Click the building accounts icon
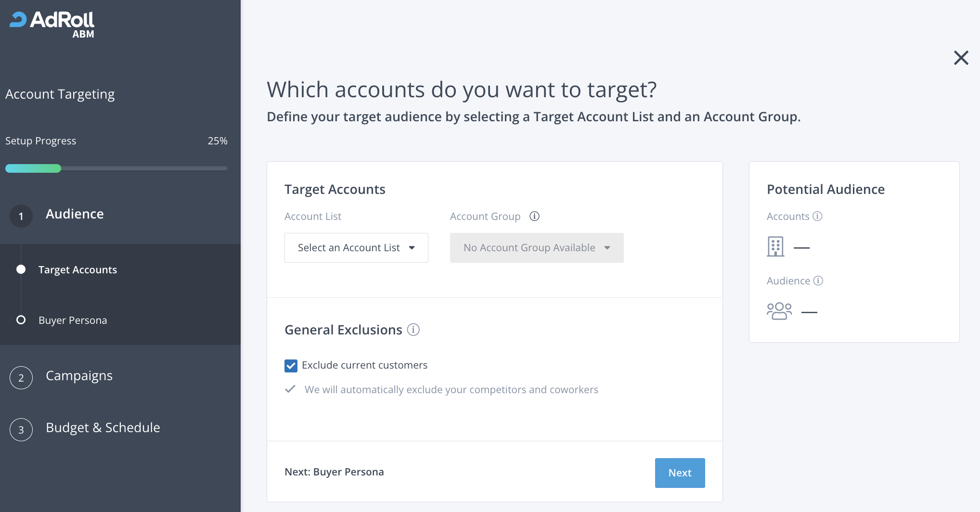 (775, 247)
